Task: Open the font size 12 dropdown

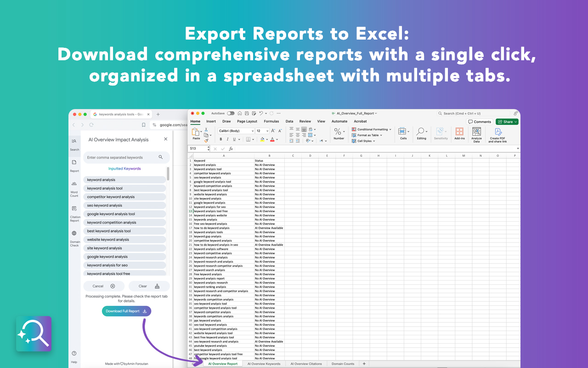Action: point(262,131)
